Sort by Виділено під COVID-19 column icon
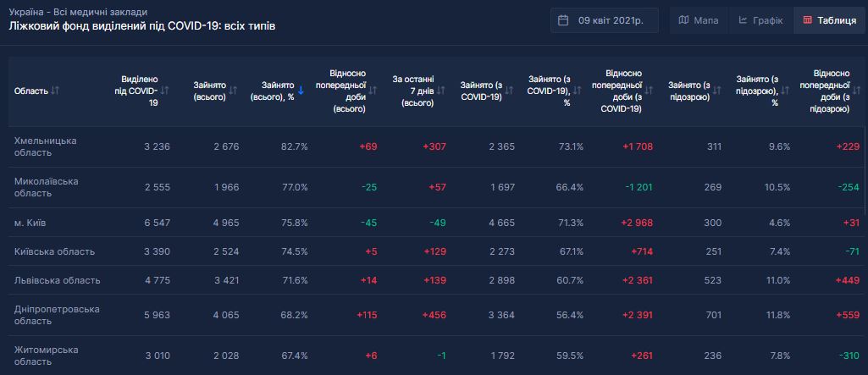The image size is (868, 375). pyautogui.click(x=165, y=91)
